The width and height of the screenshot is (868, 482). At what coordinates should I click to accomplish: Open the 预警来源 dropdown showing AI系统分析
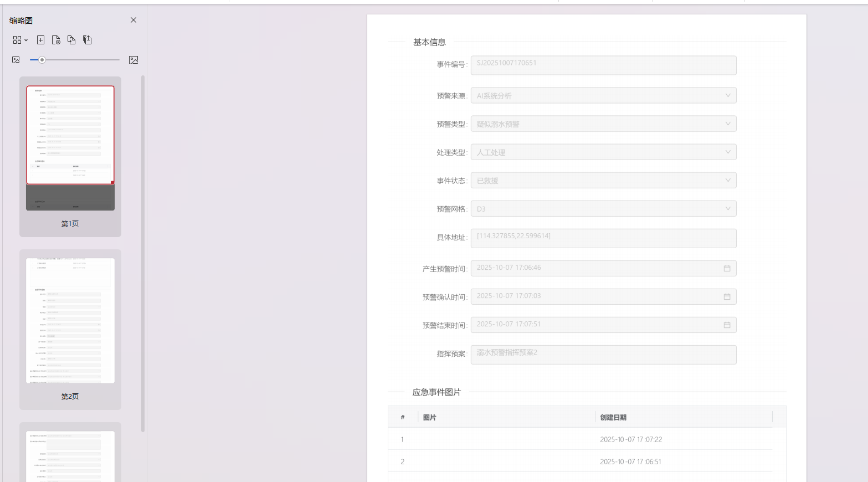point(603,96)
